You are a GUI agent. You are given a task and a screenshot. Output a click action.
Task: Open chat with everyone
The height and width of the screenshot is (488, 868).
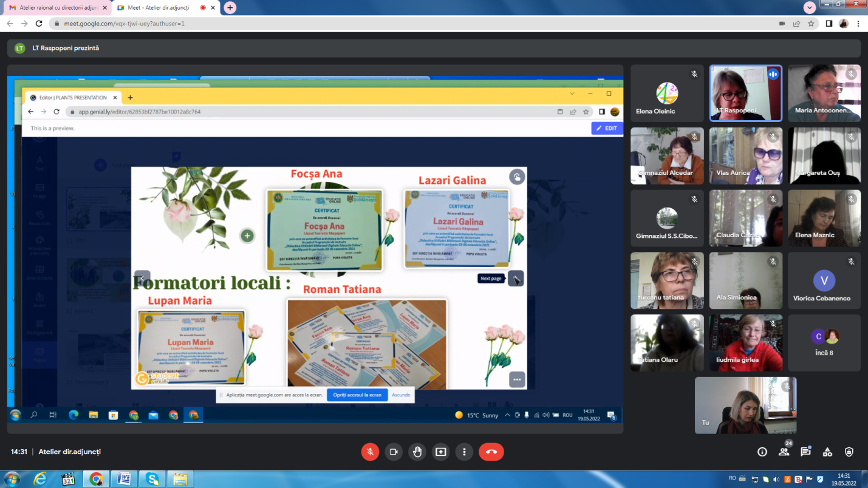pyautogui.click(x=805, y=452)
